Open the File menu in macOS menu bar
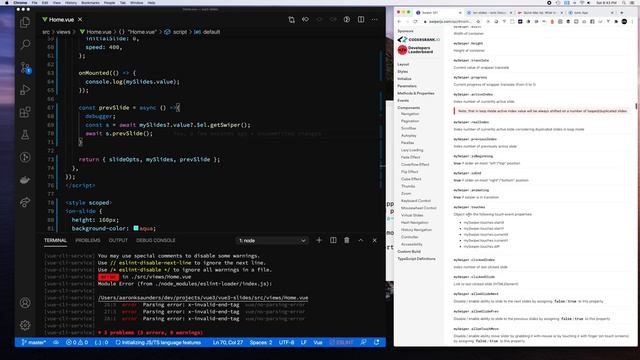640x360 pixels. tap(35, 2)
